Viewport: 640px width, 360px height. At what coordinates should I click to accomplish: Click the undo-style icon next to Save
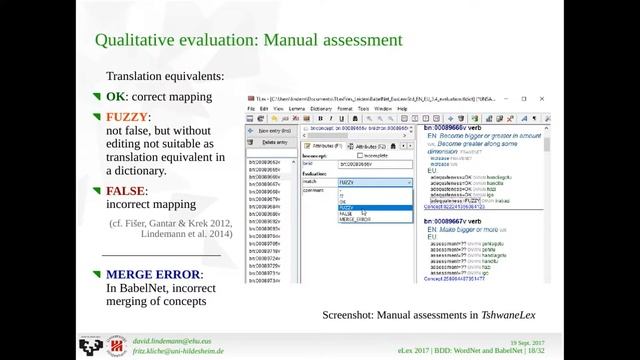[x=260, y=119]
